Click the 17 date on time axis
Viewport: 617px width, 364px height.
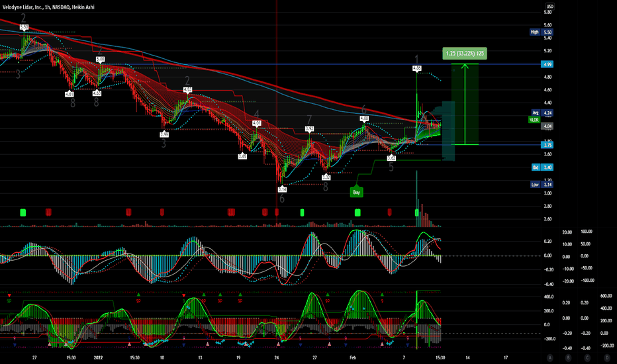tap(506, 357)
